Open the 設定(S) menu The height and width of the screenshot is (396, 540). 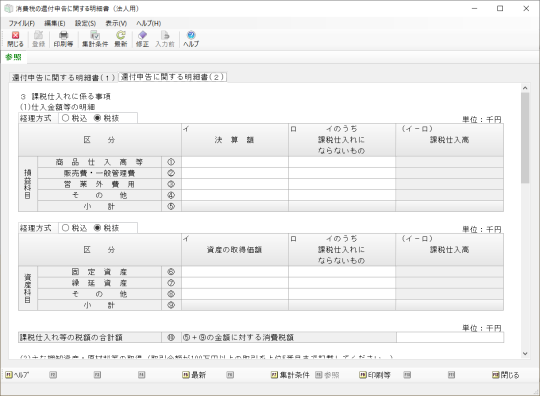click(85, 23)
